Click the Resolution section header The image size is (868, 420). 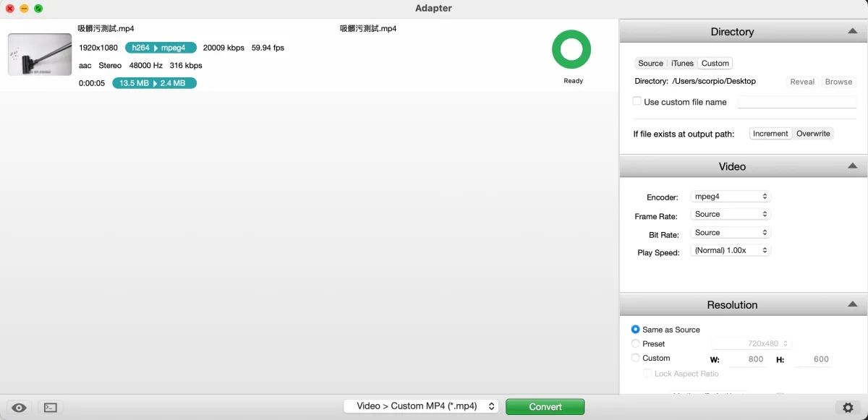point(744,305)
